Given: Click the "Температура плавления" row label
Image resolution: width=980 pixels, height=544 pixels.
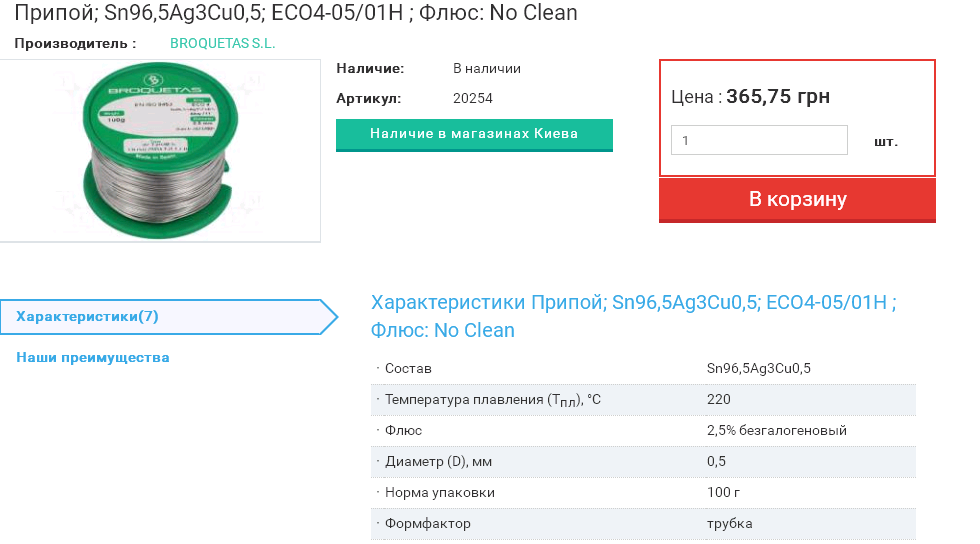Looking at the screenshot, I should click(492, 400).
